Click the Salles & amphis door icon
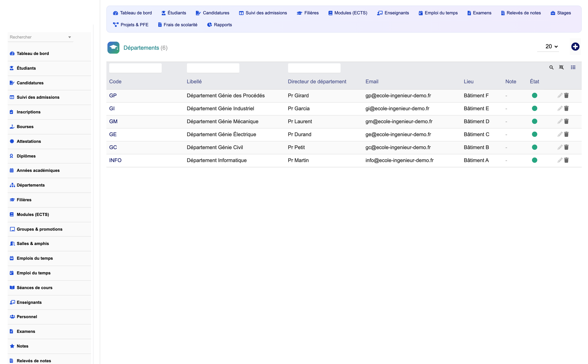This screenshot has height=364, width=588. click(12, 243)
